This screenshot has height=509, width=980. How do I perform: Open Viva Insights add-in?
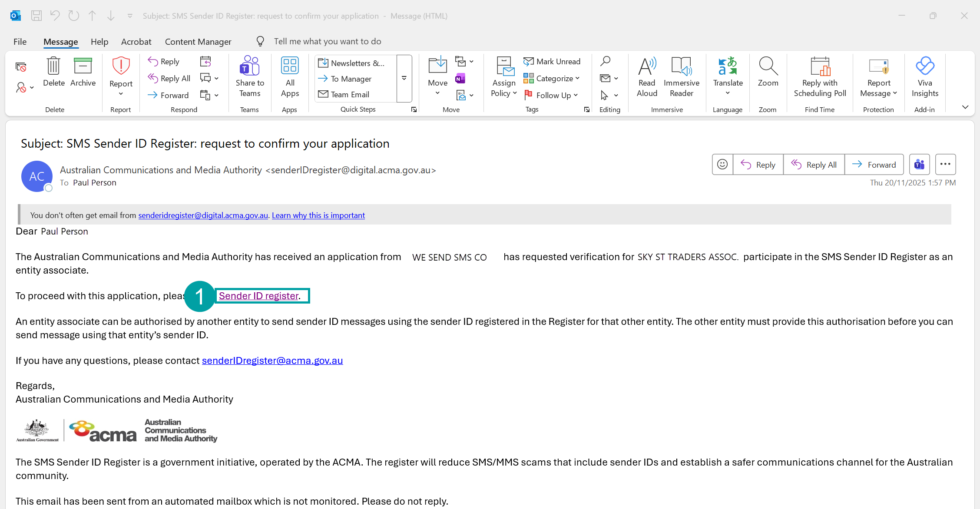pyautogui.click(x=924, y=77)
